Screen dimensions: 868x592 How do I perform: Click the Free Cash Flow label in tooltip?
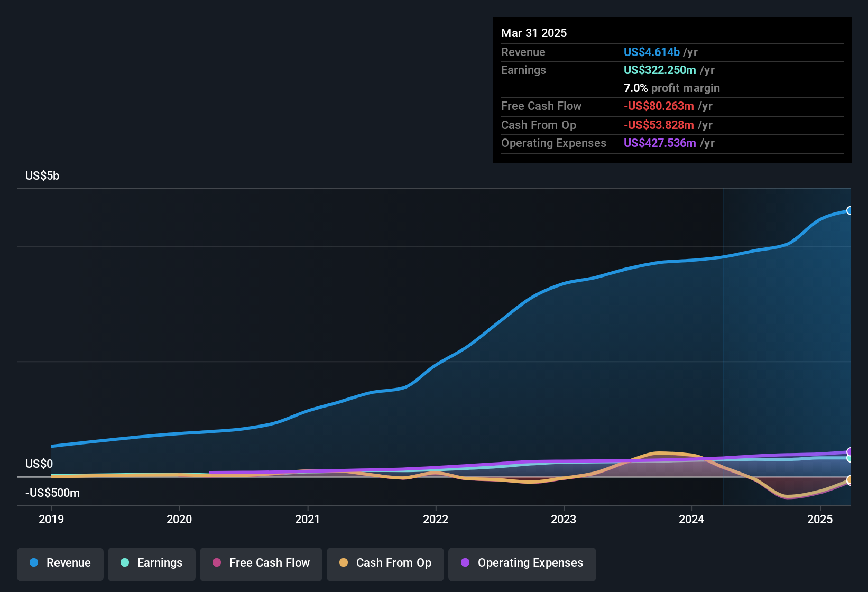pos(541,106)
